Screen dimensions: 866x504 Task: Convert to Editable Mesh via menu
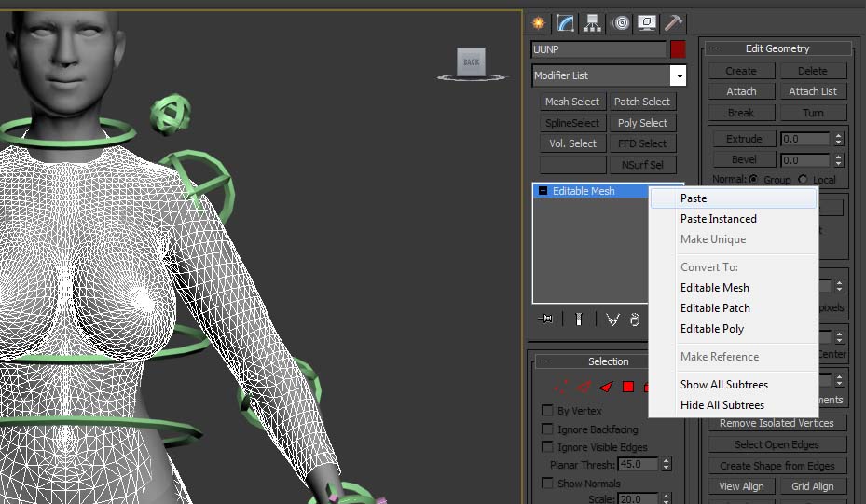pyautogui.click(x=734, y=288)
